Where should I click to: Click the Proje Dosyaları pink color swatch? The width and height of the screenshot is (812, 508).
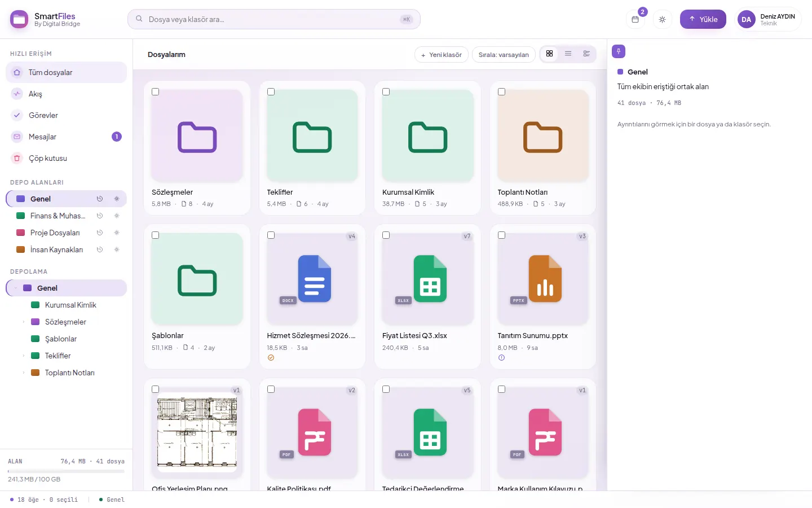point(21,233)
